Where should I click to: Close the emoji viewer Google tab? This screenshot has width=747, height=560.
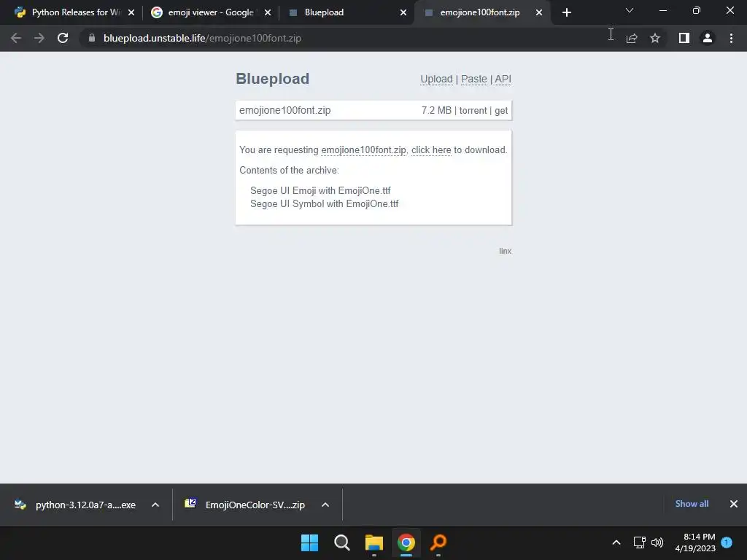[267, 12]
